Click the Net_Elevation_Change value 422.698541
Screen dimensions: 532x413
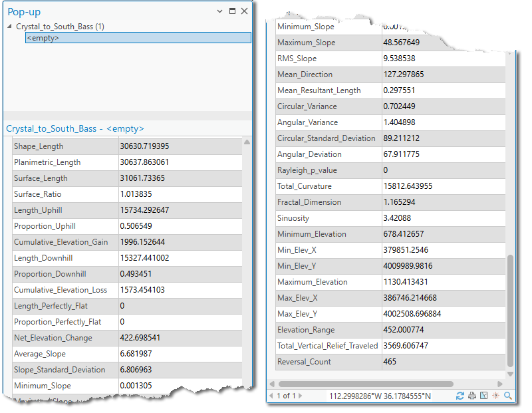[x=140, y=338]
